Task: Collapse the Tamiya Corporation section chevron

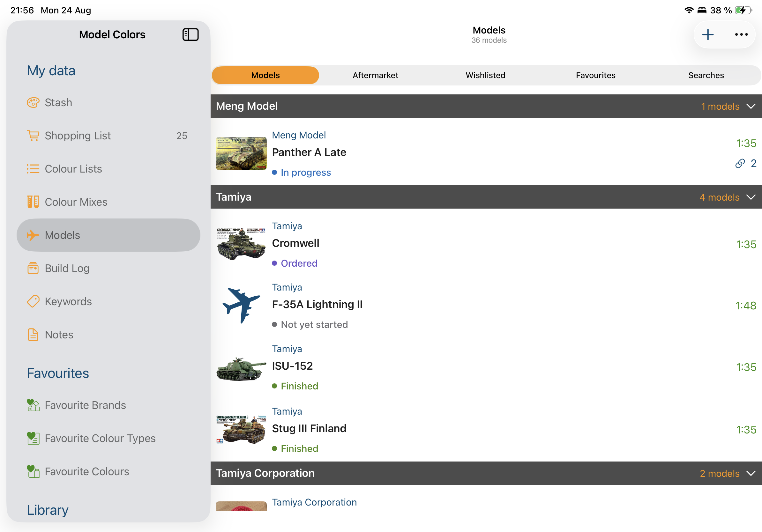Action: (751, 473)
